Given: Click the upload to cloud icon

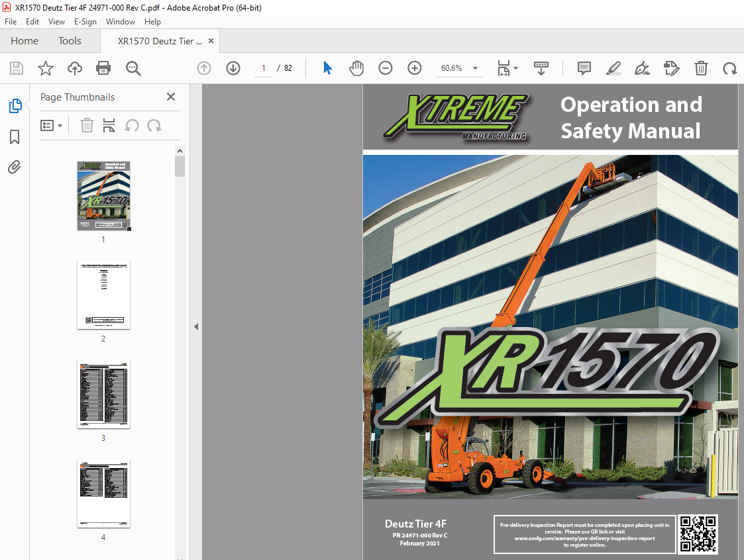Looking at the screenshot, I should pyautogui.click(x=74, y=68).
